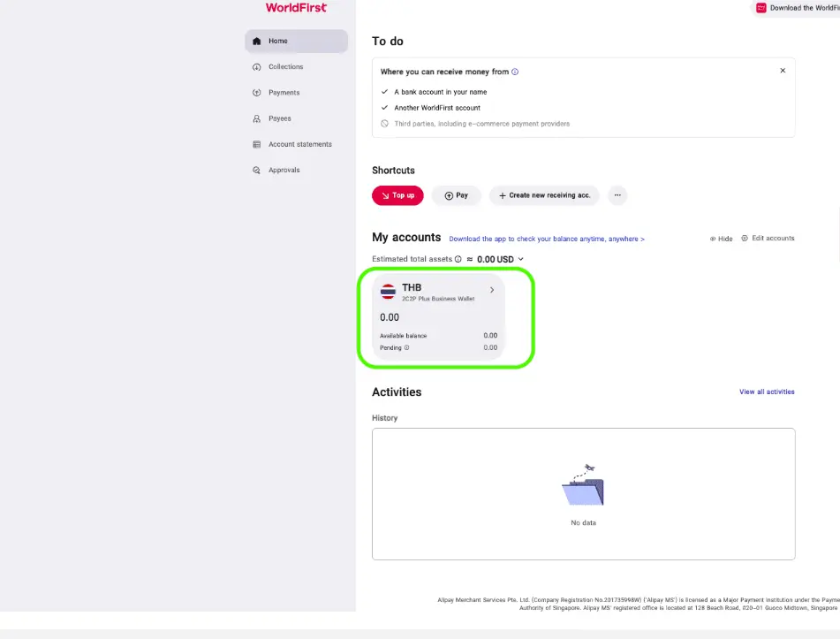Open THB wallet via chevron arrow

click(492, 290)
